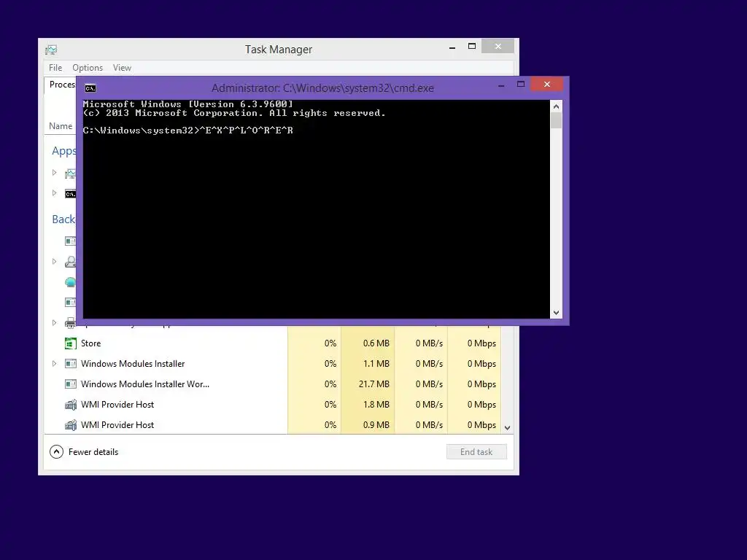Open the Options menu in Task Manager
This screenshot has height=560, width=747.
[x=88, y=68]
